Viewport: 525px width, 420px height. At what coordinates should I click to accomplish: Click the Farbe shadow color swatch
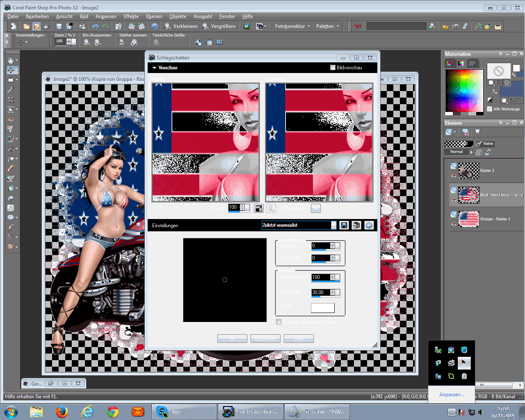(323, 308)
